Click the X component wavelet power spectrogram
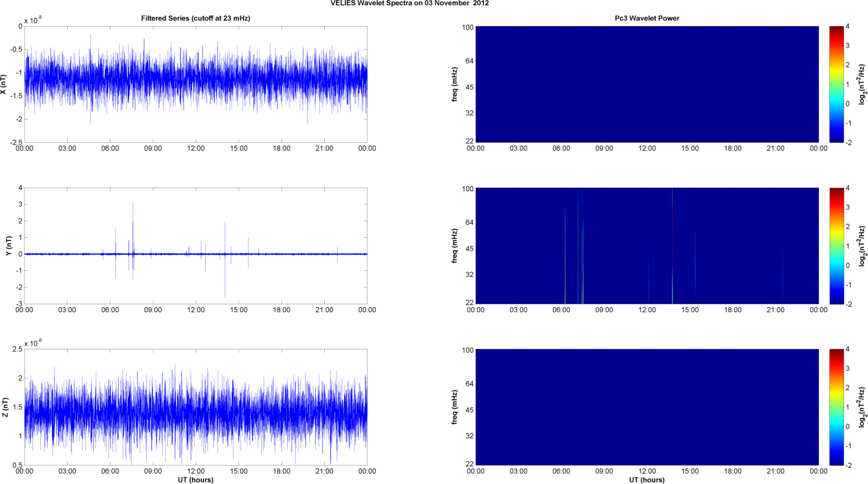This screenshot has width=868, height=484. pos(647,84)
